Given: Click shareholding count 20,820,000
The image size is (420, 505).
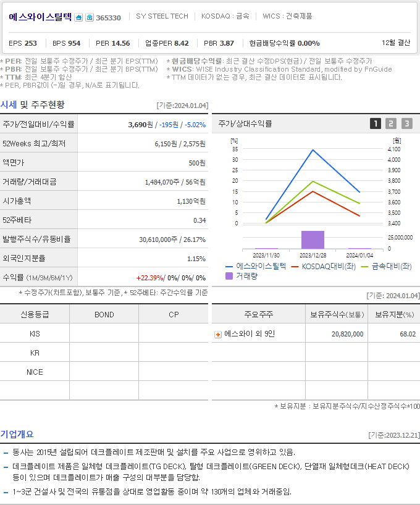Looking at the screenshot, I should [348, 335].
